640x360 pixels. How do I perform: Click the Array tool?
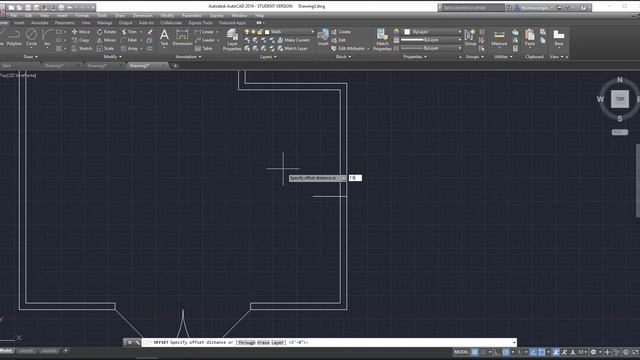point(129,49)
